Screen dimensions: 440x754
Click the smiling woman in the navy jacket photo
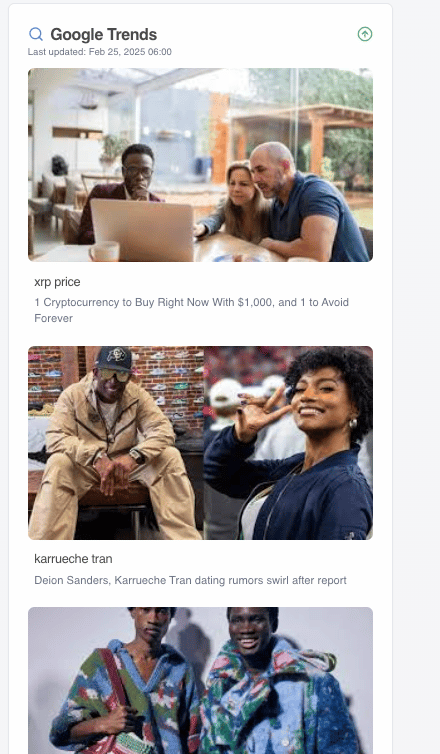pyautogui.click(x=289, y=443)
